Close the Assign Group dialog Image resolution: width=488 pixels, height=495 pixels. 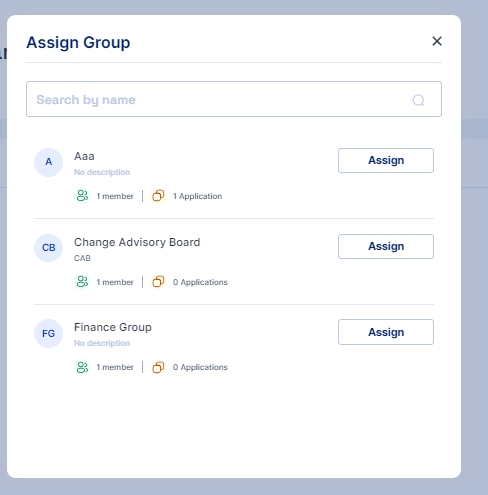point(437,41)
